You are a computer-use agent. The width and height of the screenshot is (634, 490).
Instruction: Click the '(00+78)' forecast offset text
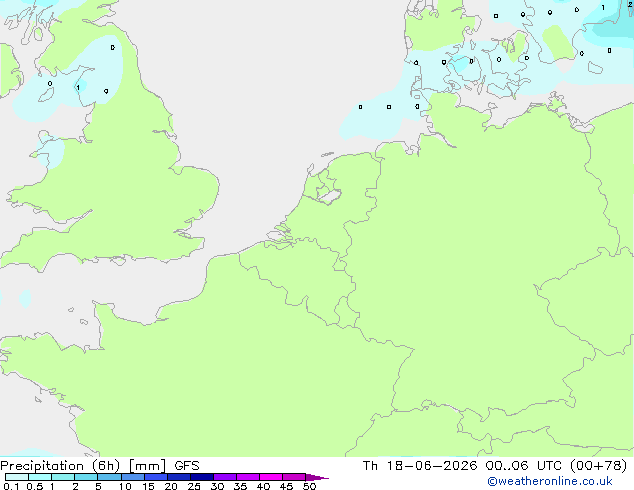598,466
